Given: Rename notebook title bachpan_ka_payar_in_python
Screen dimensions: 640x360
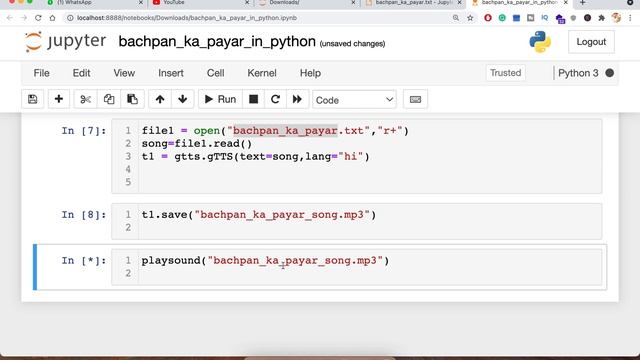Looking at the screenshot, I should click(217, 42).
